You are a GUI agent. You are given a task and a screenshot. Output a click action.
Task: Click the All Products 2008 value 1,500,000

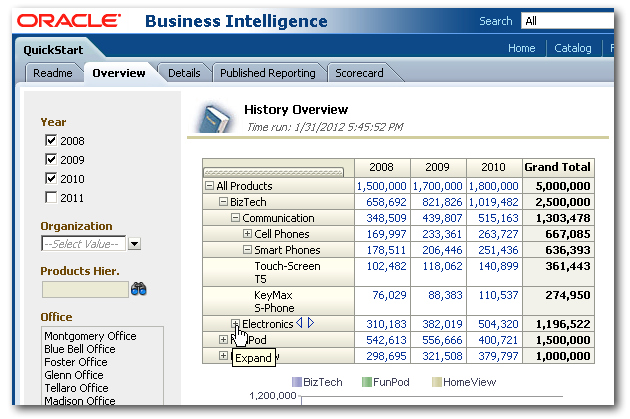click(x=382, y=186)
